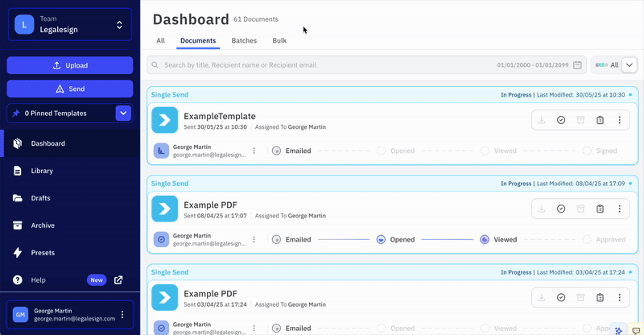Open more options for Example PDF sent 03/04/25
Screen dimensions: 644x335
point(619,298)
